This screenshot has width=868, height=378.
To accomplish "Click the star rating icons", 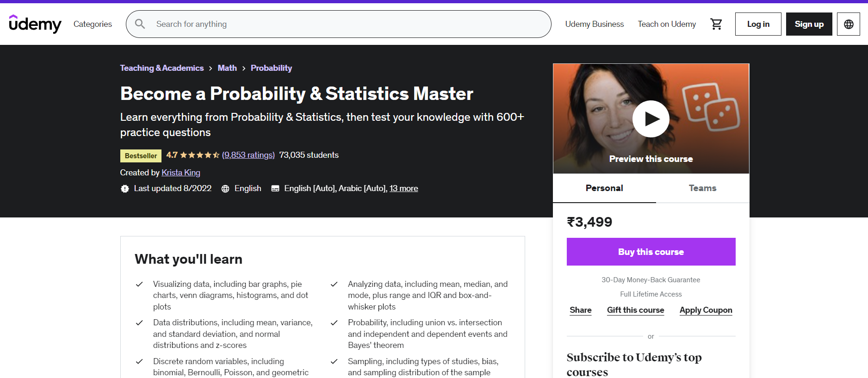I will point(200,155).
